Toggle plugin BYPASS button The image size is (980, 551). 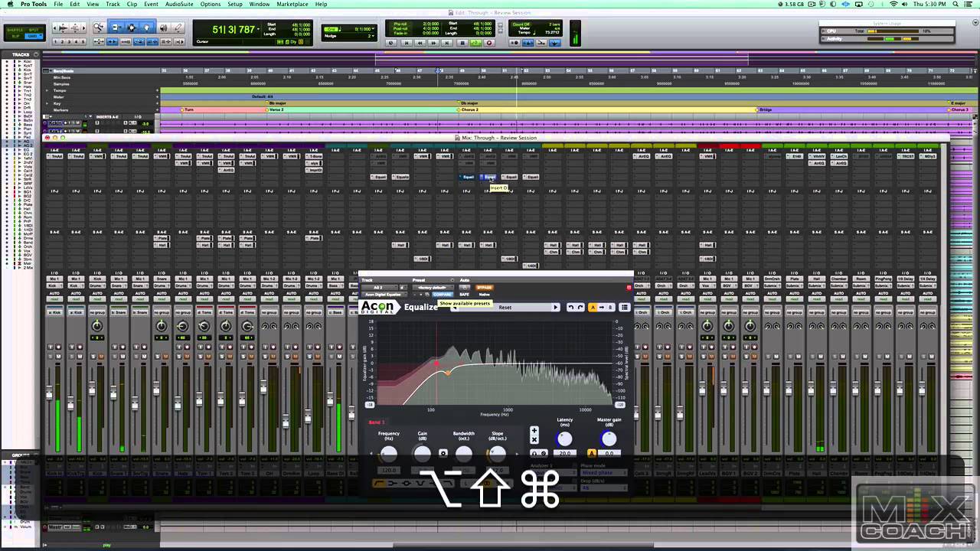click(485, 288)
